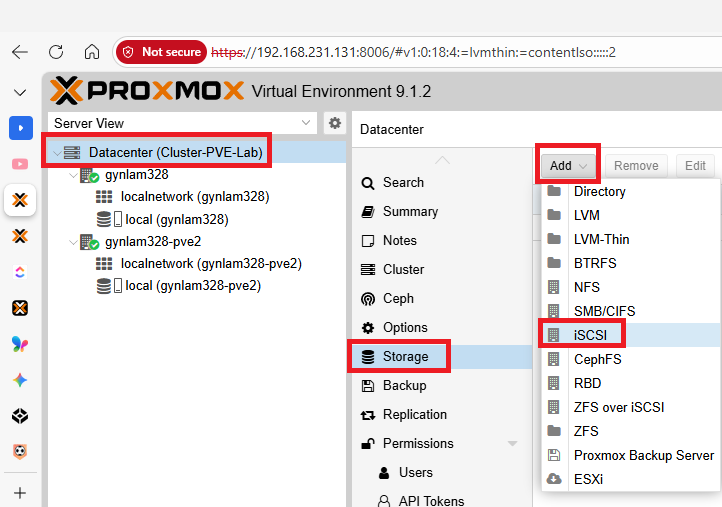Click the ESXi cloud download icon

click(x=554, y=479)
